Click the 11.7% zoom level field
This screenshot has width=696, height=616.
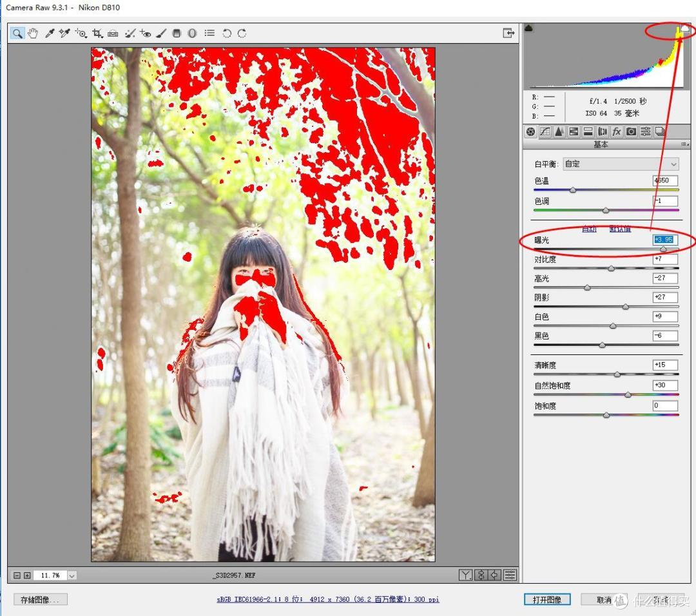[50, 575]
